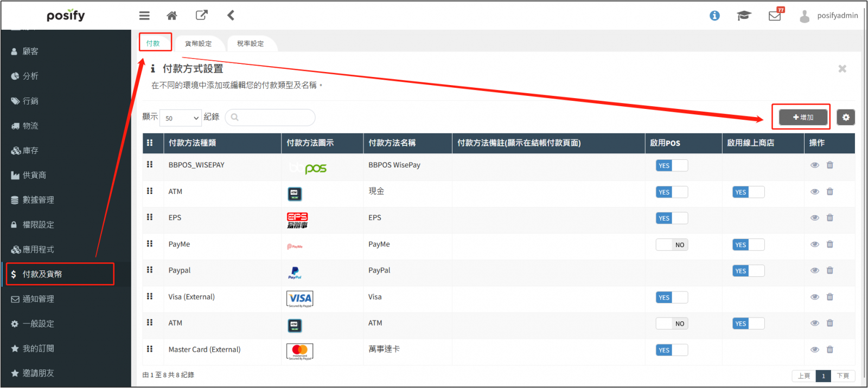
Task: Click the hamburger menu icon
Action: pos(144,16)
